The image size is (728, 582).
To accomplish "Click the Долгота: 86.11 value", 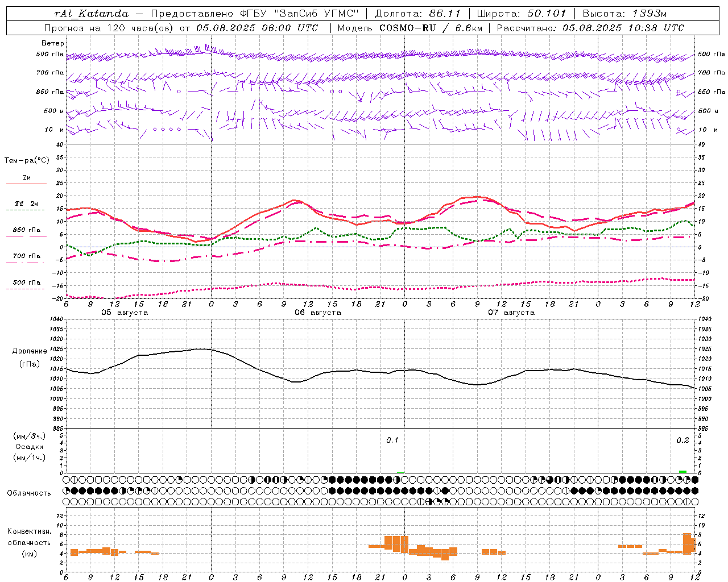I will tap(417, 14).
